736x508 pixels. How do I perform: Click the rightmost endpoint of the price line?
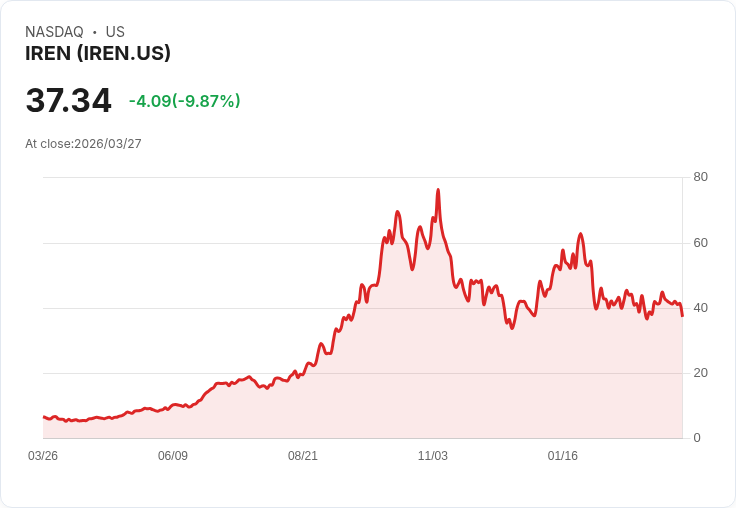682,316
